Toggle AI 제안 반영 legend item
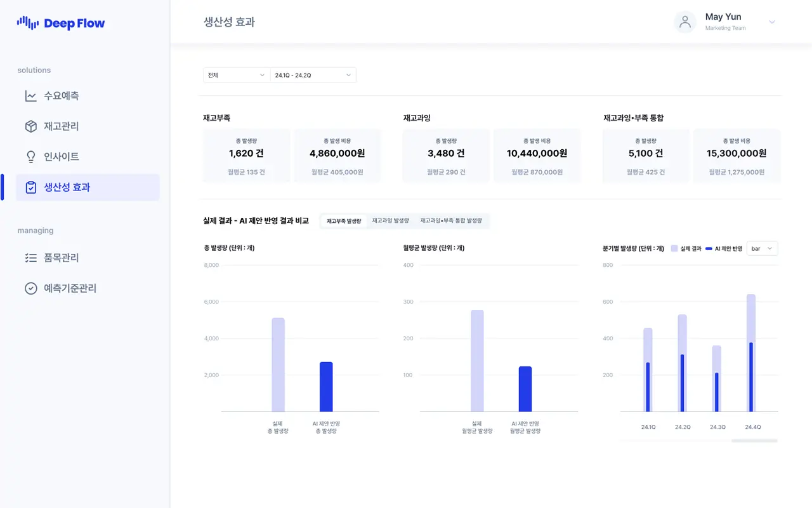812x508 pixels. [x=724, y=249]
